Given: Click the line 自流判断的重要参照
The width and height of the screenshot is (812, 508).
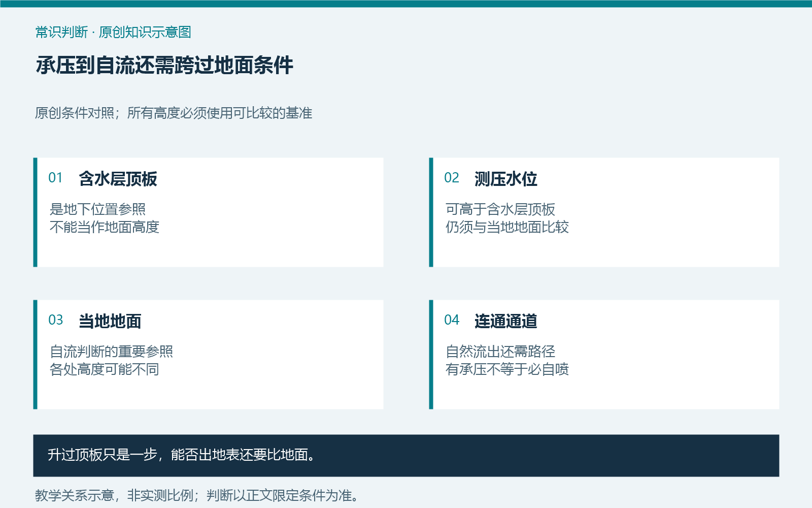Looking at the screenshot, I should (x=112, y=352).
